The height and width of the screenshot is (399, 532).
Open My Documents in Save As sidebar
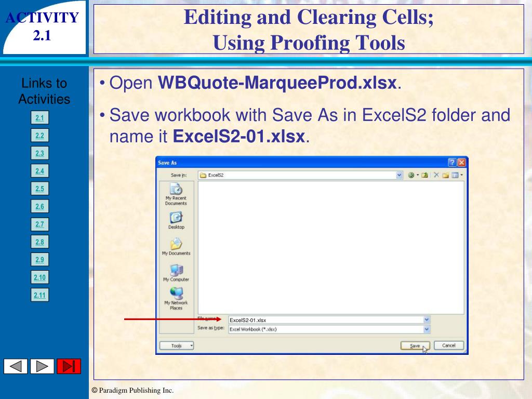[176, 246]
